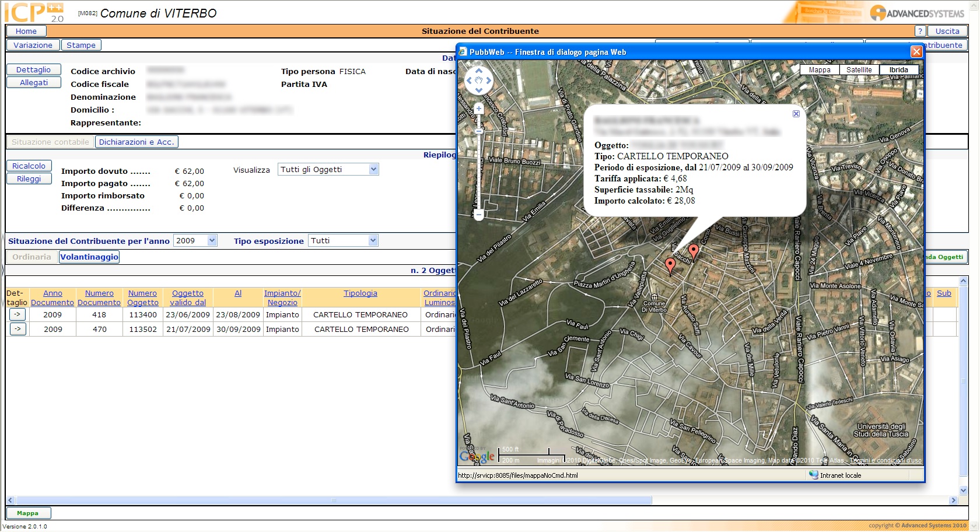980x532 pixels.
Task: Click the upper right red map marker
Action: [693, 251]
